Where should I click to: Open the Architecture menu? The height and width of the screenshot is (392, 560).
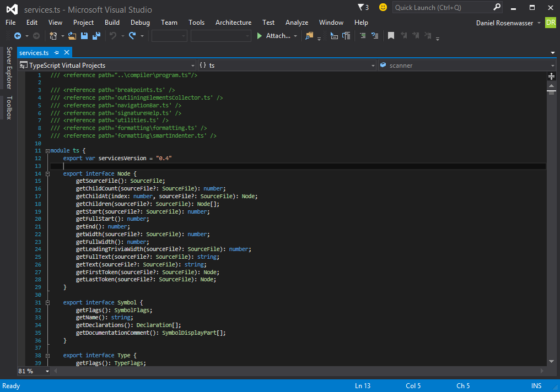pos(233,23)
